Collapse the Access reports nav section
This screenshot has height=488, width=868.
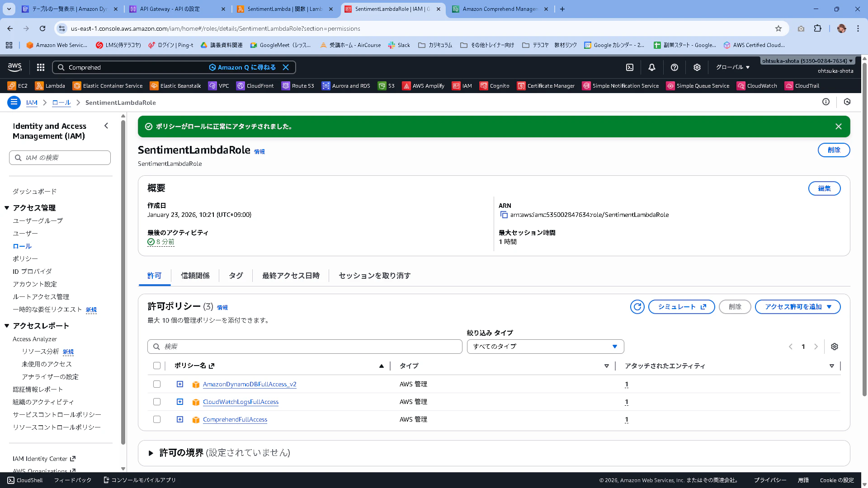coord(7,326)
